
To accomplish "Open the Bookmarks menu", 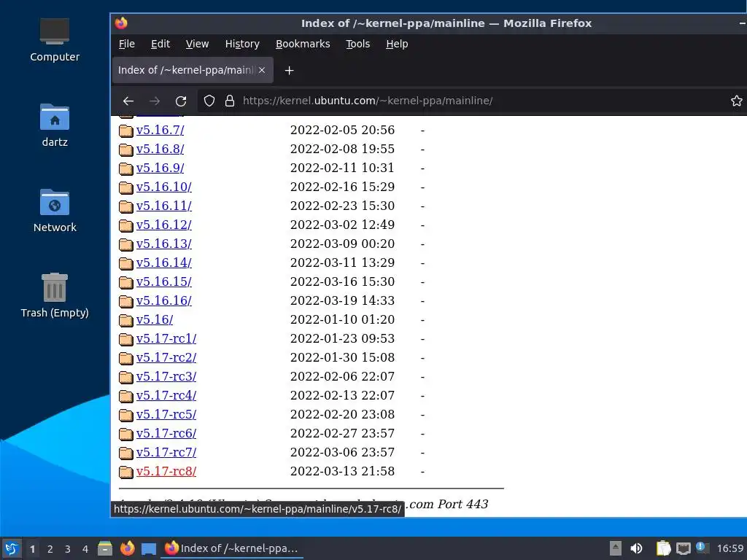I will [303, 44].
